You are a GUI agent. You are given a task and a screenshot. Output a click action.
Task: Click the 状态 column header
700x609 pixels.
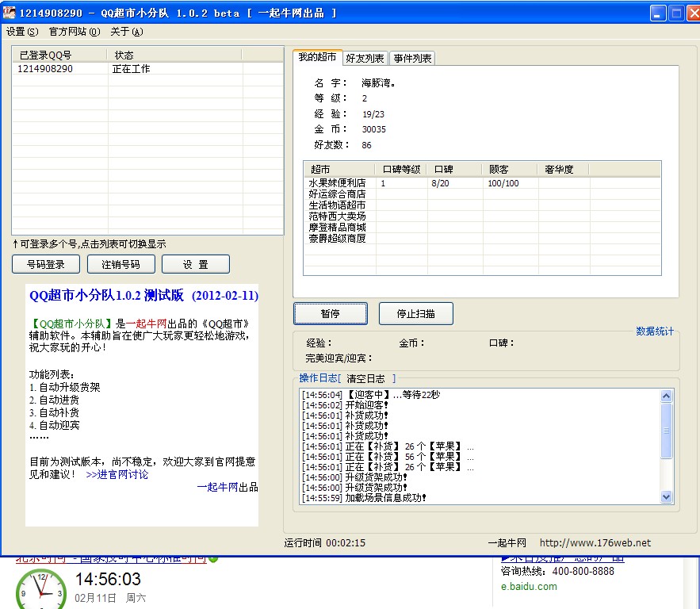174,55
